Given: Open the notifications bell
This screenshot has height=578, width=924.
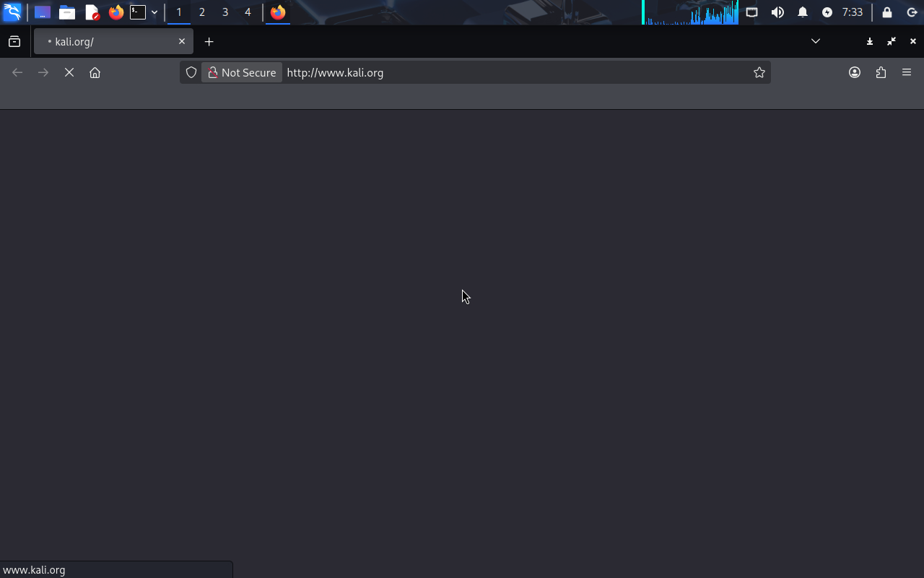Looking at the screenshot, I should click(x=803, y=12).
